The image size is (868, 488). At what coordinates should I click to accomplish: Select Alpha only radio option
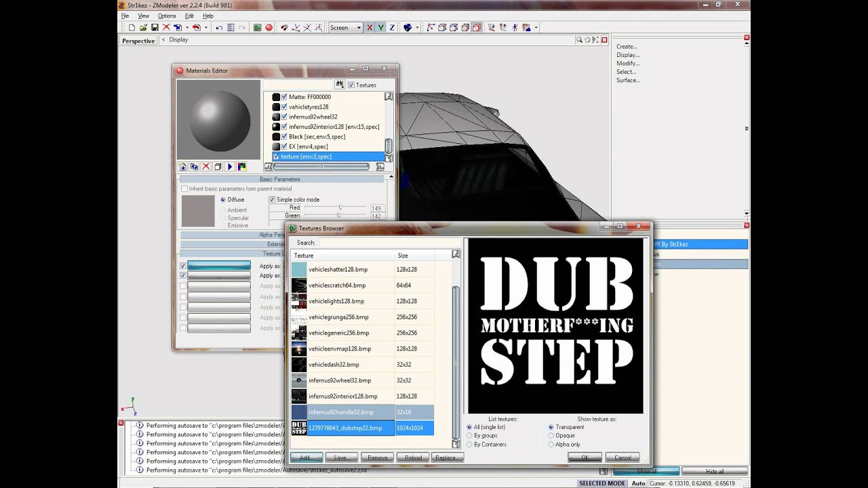(x=551, y=445)
